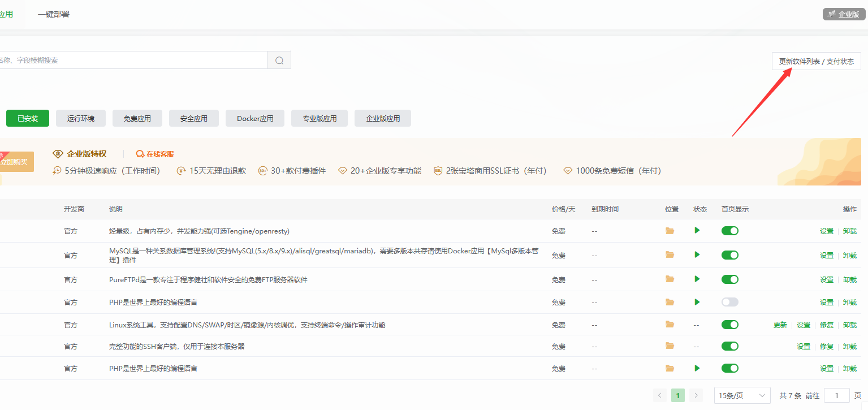Click the 共 7 条 total count text
Image resolution: width=868 pixels, height=410 pixels.
(791, 395)
